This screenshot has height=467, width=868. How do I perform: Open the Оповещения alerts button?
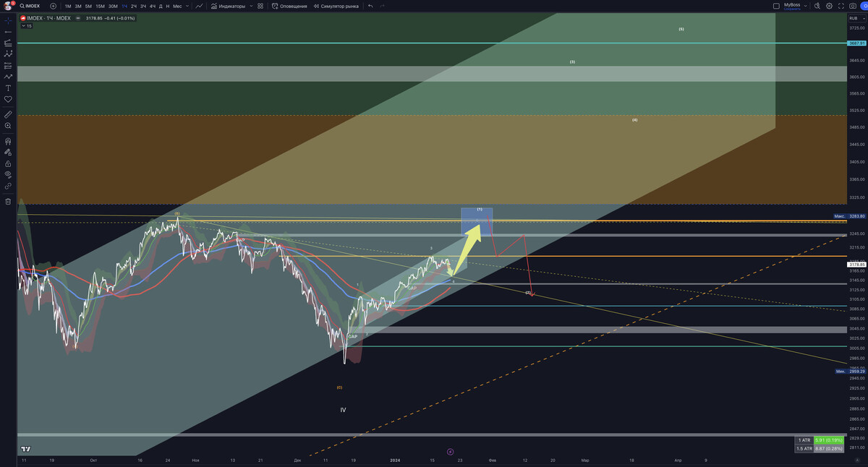click(x=289, y=6)
